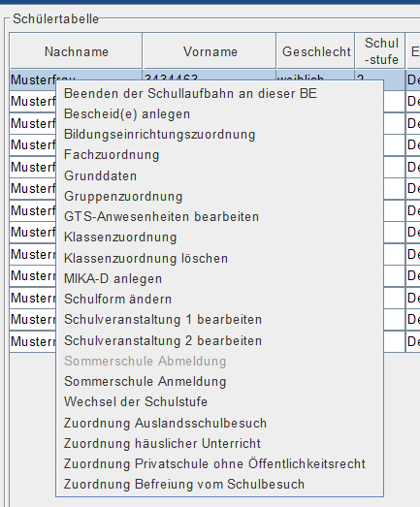
Task: Open Klassenzuordnung menu item
Action: 220,238
